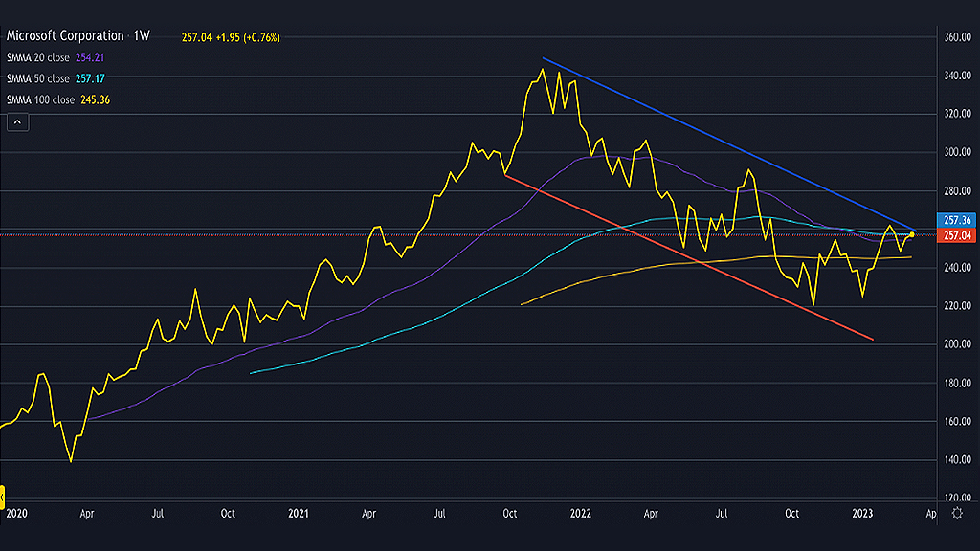Click the blue 257.36 price label

point(957,220)
